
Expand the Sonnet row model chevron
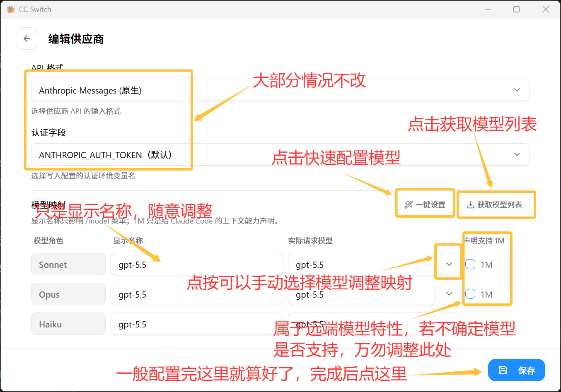point(449,264)
